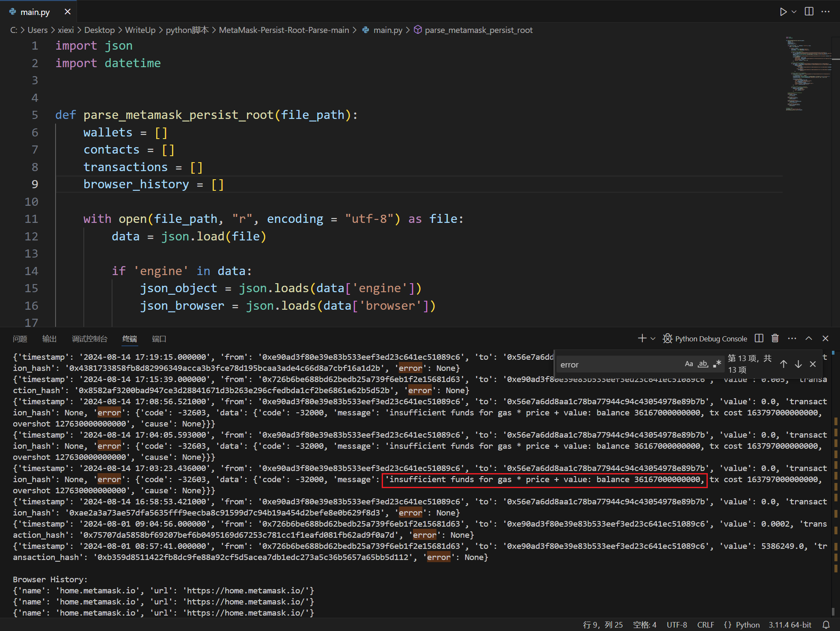Select the 终端 (Terminal) panel tab

(130, 339)
